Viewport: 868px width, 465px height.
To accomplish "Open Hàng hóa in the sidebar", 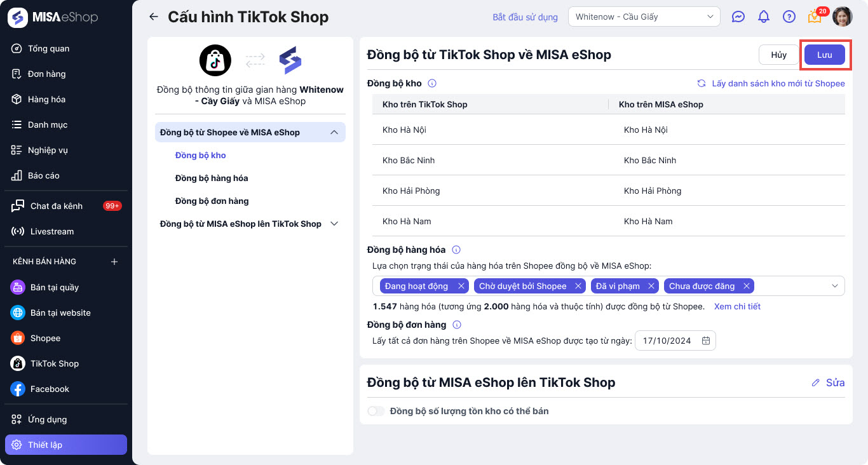I will tap(46, 99).
